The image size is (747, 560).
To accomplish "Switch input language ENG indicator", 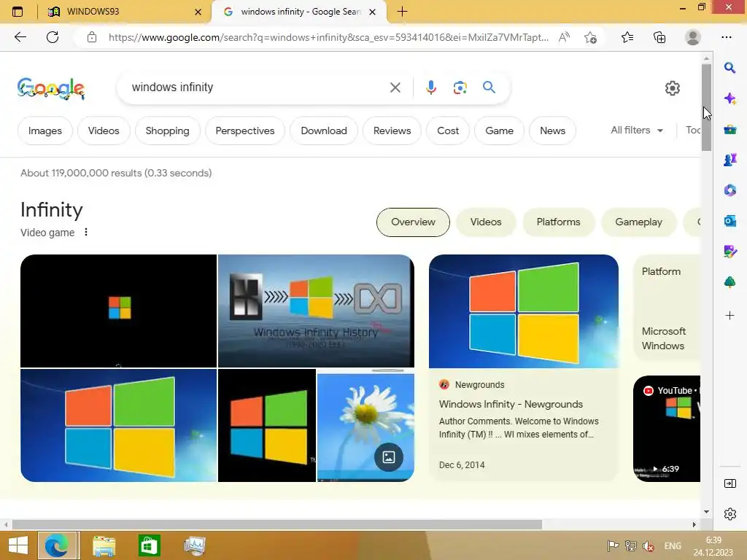I will pos(672,546).
